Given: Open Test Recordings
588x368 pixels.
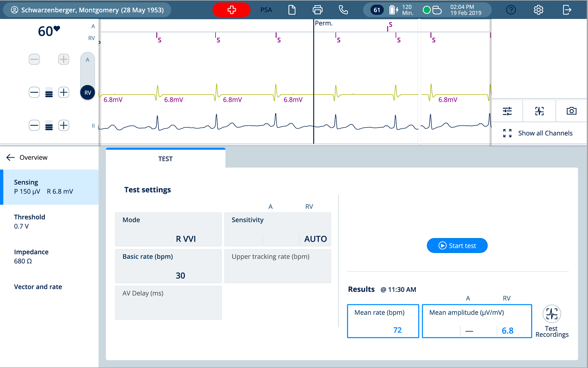Looking at the screenshot, I should (552, 322).
